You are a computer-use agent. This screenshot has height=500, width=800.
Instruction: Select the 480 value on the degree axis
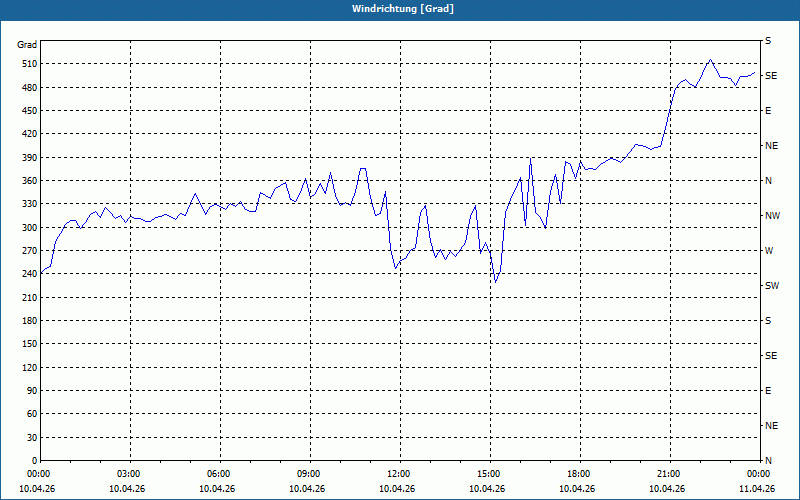[30, 87]
